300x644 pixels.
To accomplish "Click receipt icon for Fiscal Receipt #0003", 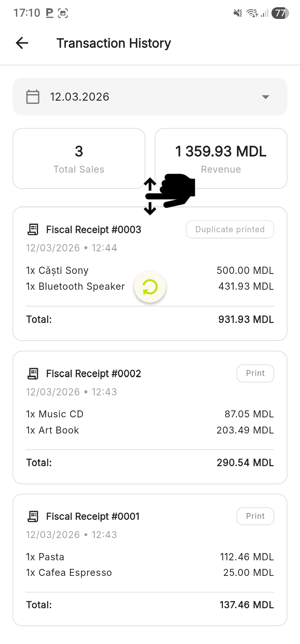I will (x=33, y=229).
